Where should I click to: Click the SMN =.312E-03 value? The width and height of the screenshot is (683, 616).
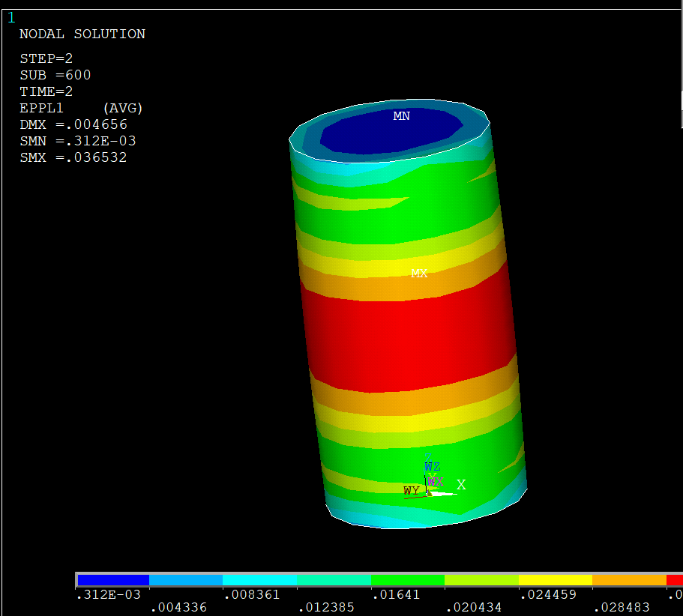77,141
